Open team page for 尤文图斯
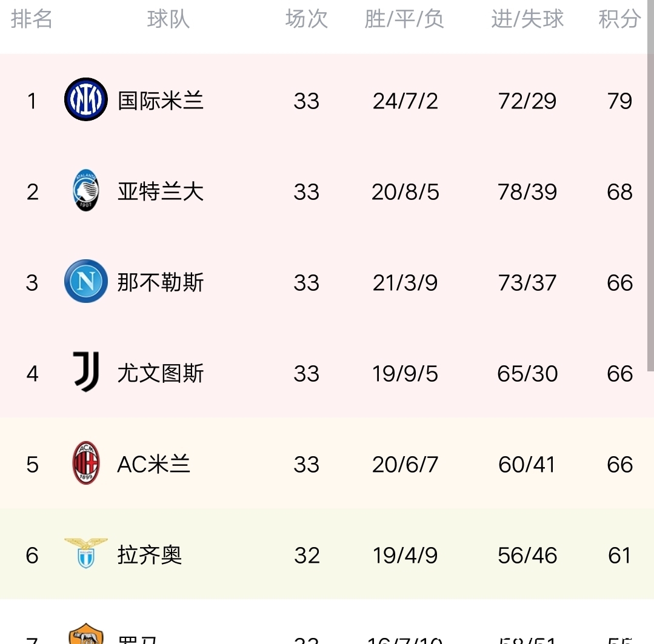This screenshot has height=644, width=654. click(161, 373)
